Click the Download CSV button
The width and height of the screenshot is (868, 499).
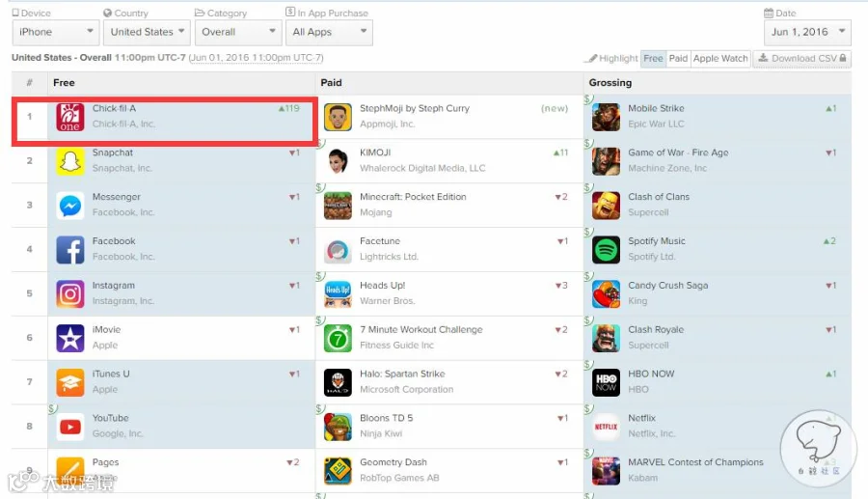tap(801, 58)
